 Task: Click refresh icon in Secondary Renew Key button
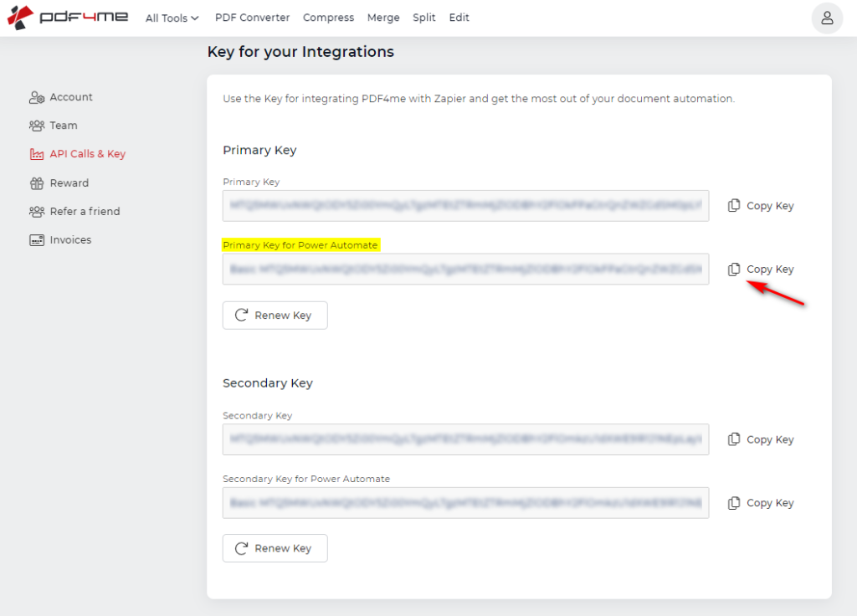click(241, 548)
